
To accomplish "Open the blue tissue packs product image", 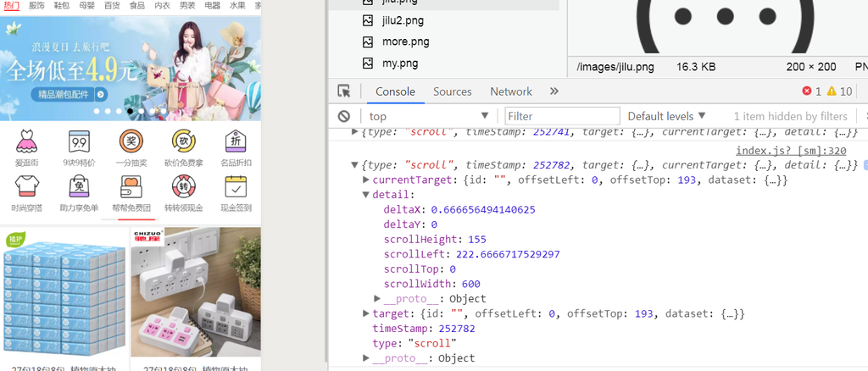I will pyautogui.click(x=63, y=292).
